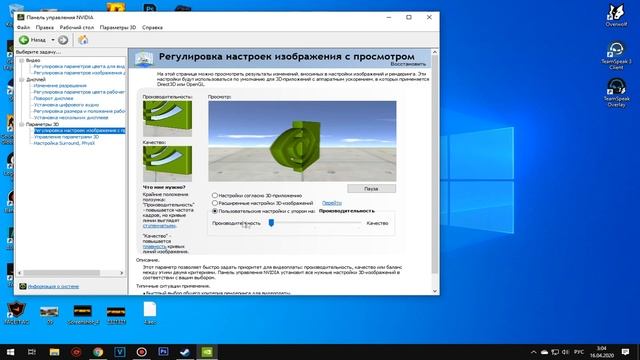Click the green Back arrow icon
The image size is (640, 360).
coord(24,40)
